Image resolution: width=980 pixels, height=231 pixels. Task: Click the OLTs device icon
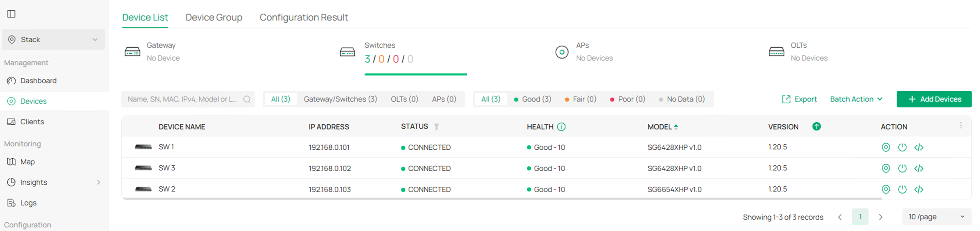pyautogui.click(x=776, y=52)
